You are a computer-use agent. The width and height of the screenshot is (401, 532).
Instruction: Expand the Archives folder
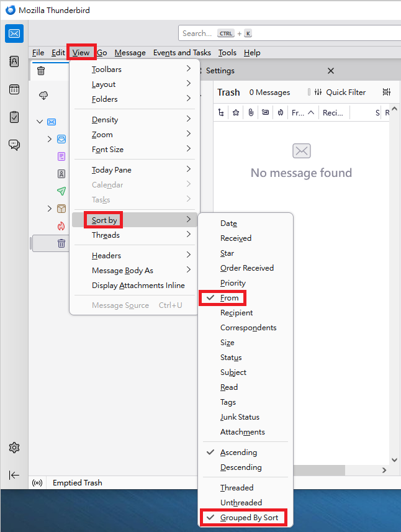(50, 209)
